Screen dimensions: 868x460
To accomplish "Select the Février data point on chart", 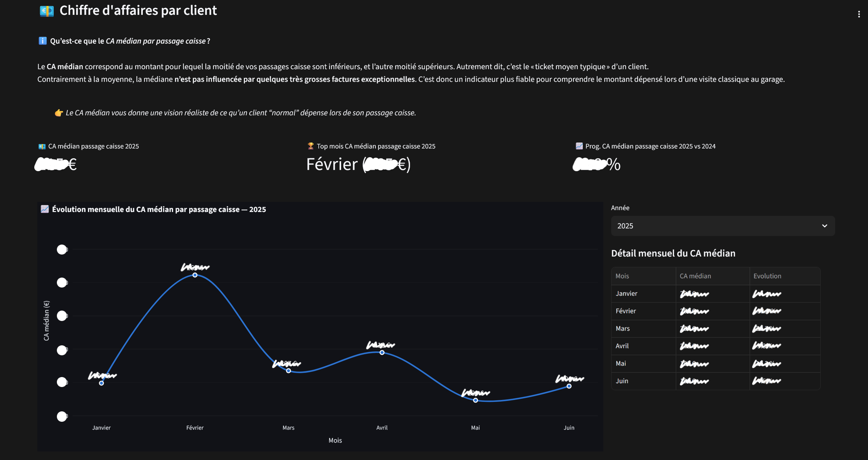I will pyautogui.click(x=195, y=275).
